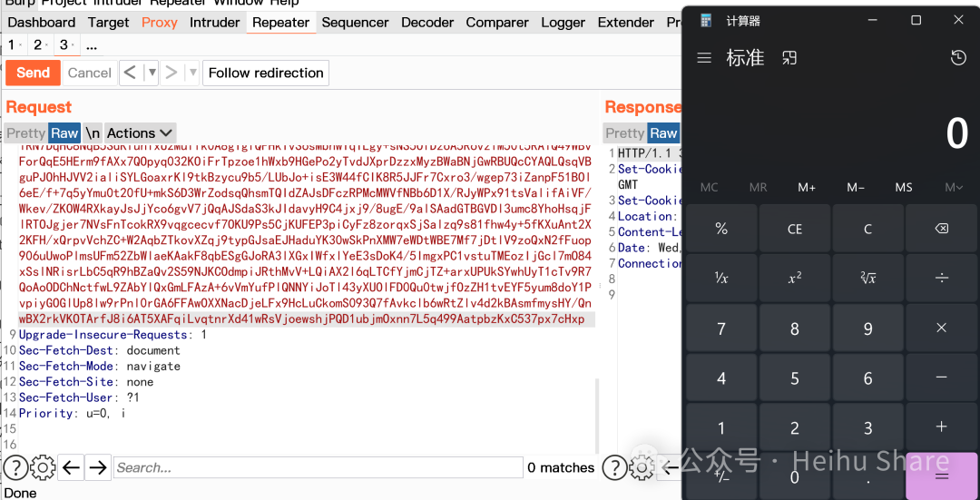Viewport: 980px width, 500px height.
Task: Open calculator history panel
Action: [x=958, y=58]
